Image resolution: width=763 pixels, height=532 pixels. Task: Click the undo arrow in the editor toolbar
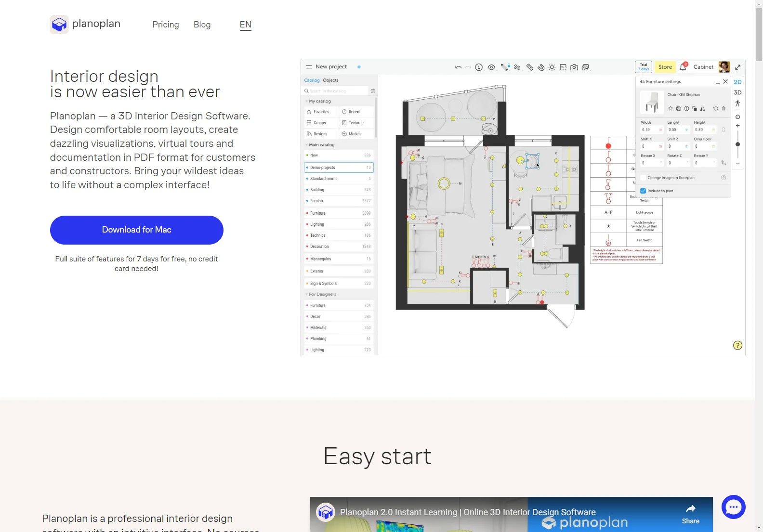tap(458, 67)
